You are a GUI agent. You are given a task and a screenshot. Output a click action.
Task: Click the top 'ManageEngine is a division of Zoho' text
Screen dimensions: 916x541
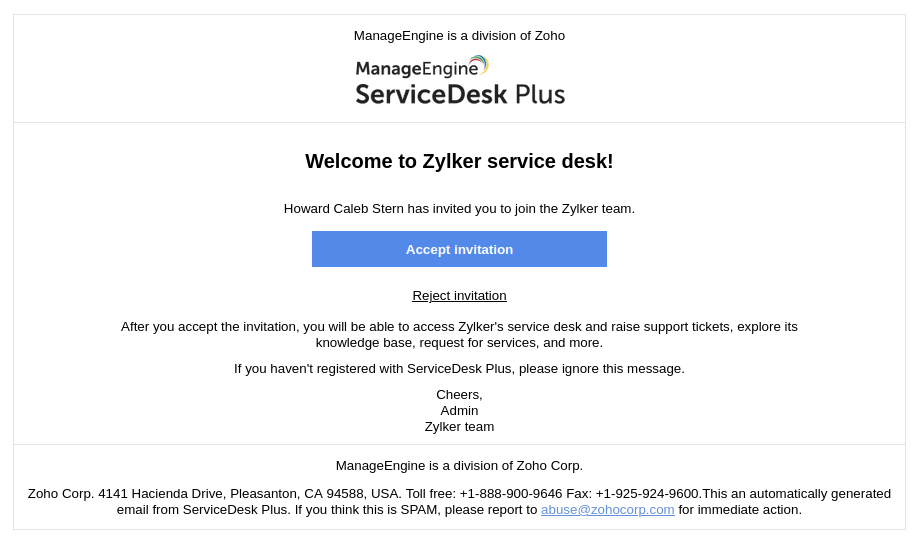point(459,35)
